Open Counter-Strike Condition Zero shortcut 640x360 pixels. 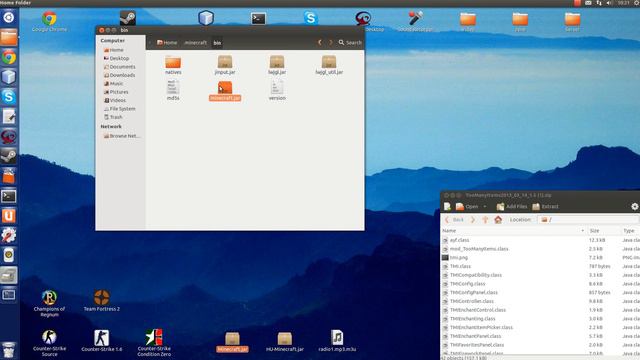154,343
